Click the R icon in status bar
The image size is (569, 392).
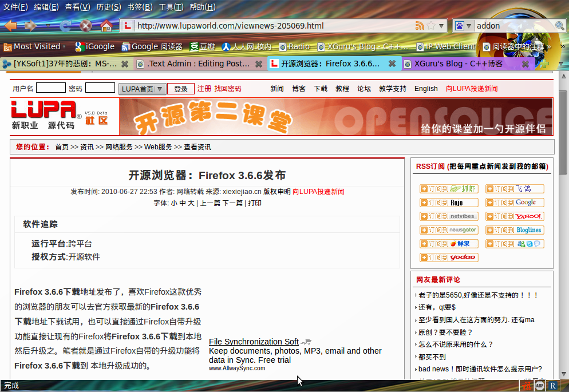552,386
